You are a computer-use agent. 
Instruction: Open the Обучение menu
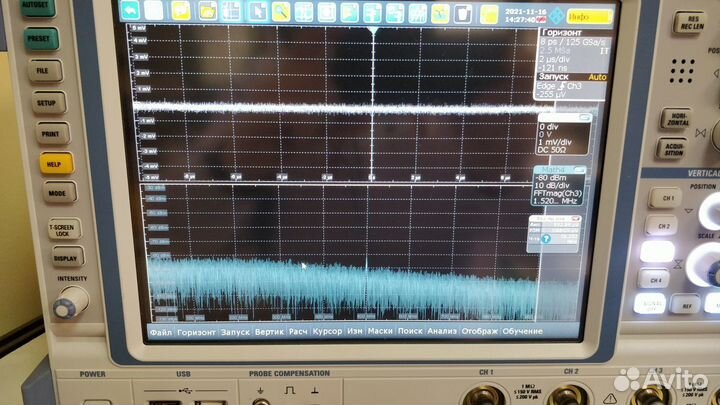pyautogui.click(x=522, y=331)
